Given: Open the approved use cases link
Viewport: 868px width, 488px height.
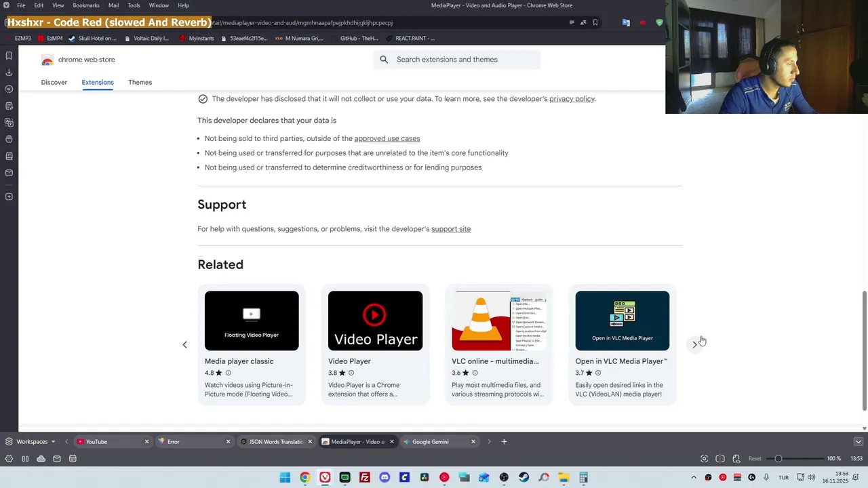Looking at the screenshot, I should pyautogui.click(x=387, y=139).
